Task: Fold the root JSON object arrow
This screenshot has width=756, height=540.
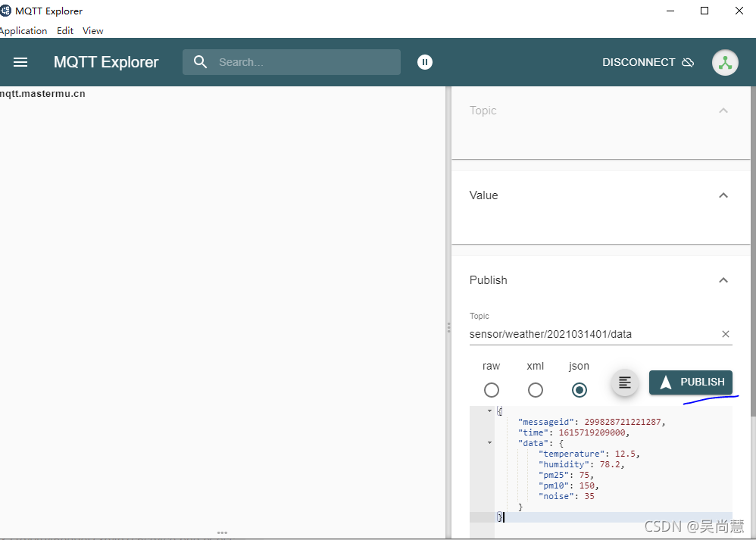Action: [x=489, y=410]
